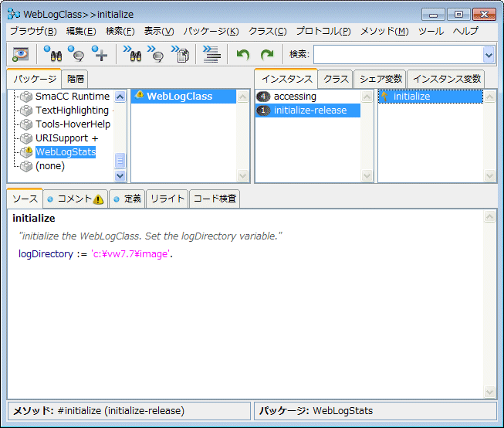Select WebLogClass in the class list
The width and height of the screenshot is (504, 428).
[x=179, y=97]
